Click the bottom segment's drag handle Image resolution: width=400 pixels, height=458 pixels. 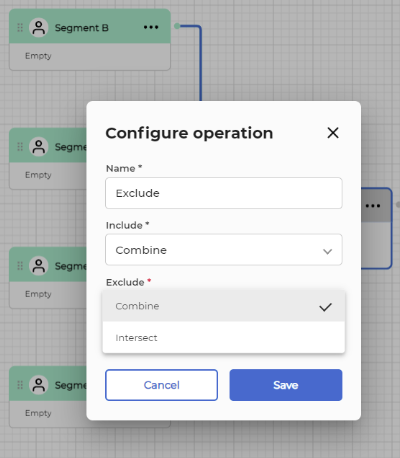tap(20, 385)
